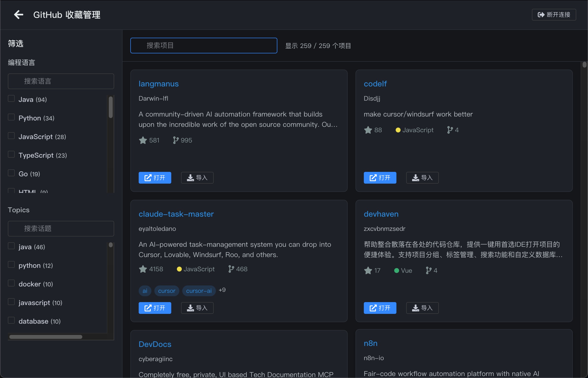Check the javascript (10) topic filter
The height and width of the screenshot is (378, 588).
11,302
